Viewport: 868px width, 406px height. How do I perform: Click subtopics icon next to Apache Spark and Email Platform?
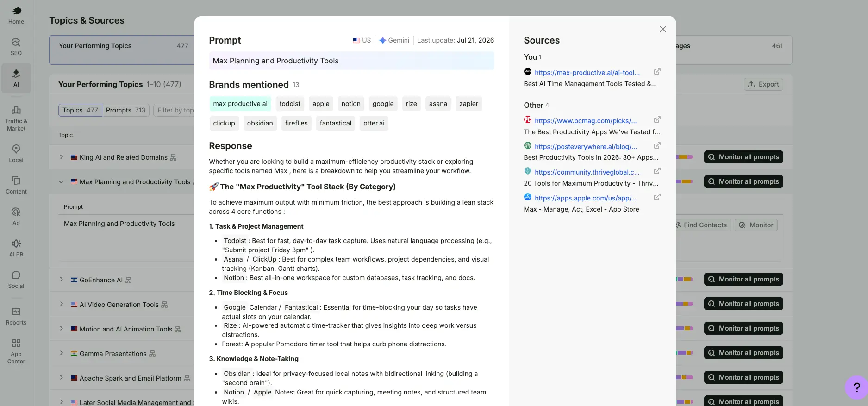(187, 378)
